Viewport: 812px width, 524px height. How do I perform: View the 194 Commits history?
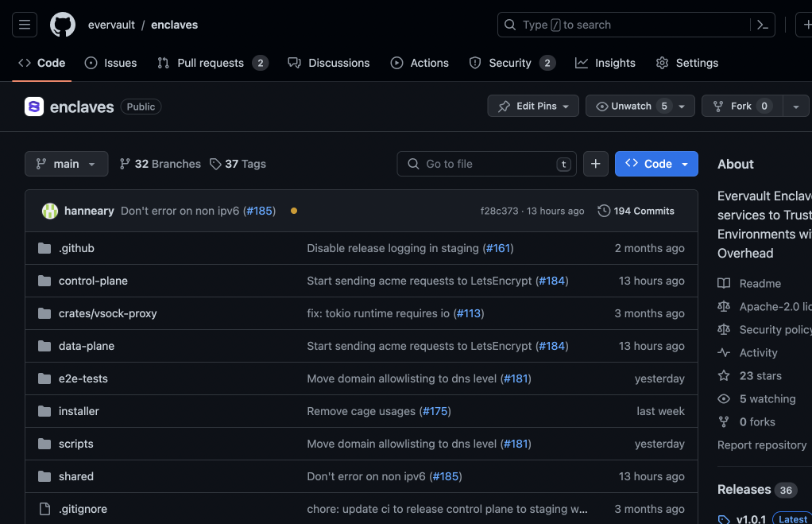click(x=636, y=211)
